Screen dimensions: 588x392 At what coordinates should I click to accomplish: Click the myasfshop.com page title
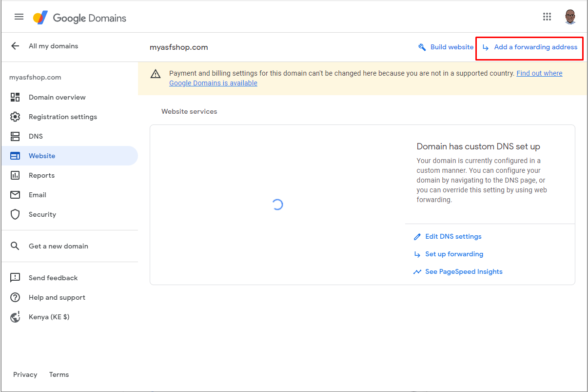179,47
